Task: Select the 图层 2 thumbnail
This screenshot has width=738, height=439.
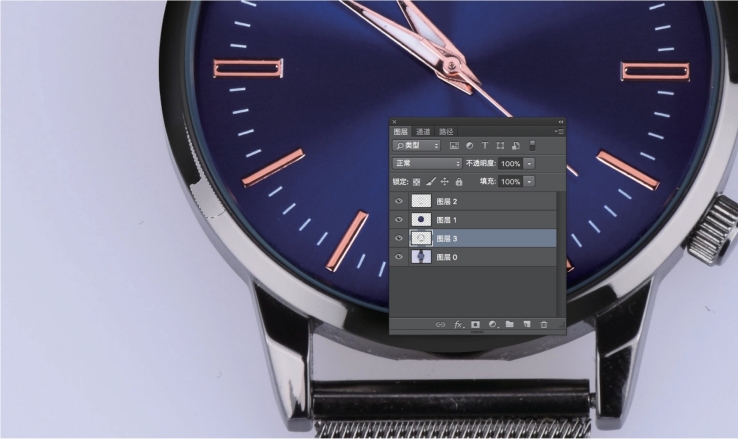Action: tap(421, 201)
